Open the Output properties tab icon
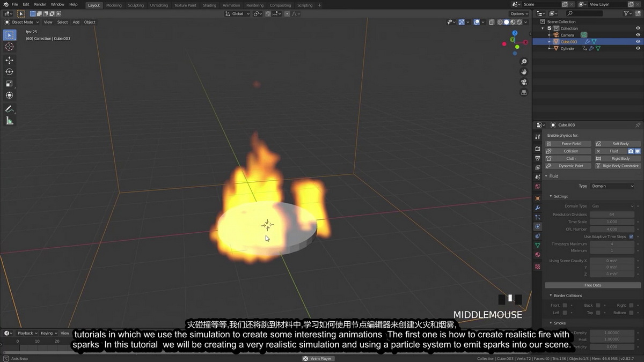 coord(537,158)
